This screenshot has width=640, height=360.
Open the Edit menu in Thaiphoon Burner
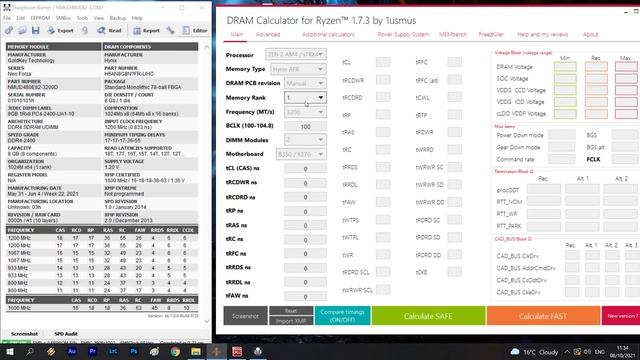pos(21,18)
